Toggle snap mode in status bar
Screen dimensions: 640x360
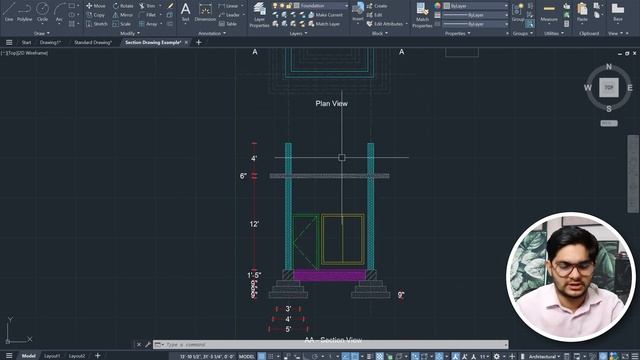[271, 356]
